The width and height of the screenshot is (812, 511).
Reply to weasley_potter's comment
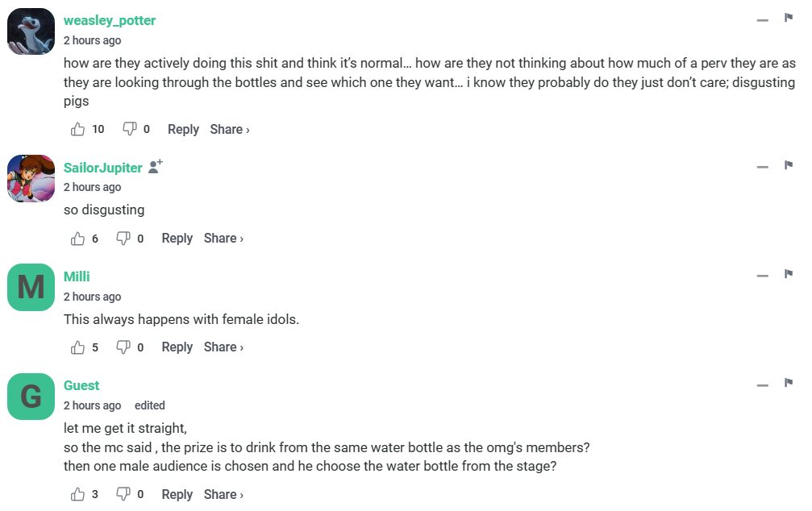[183, 129]
